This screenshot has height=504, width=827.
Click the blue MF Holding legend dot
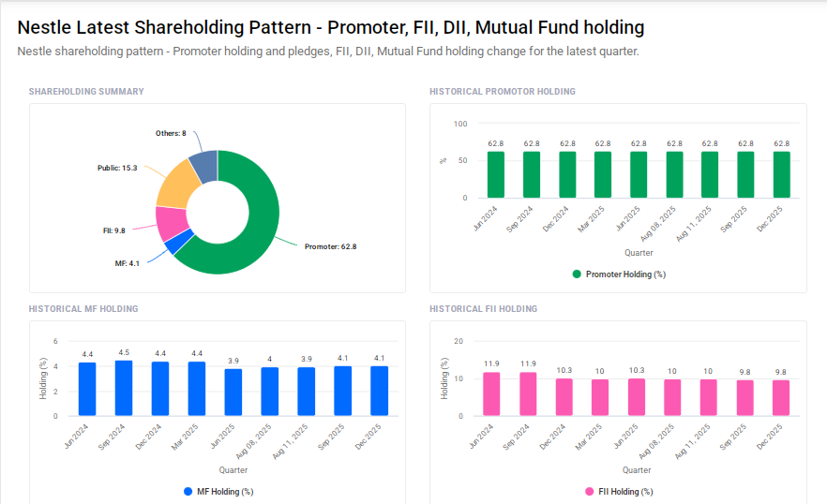point(188,491)
